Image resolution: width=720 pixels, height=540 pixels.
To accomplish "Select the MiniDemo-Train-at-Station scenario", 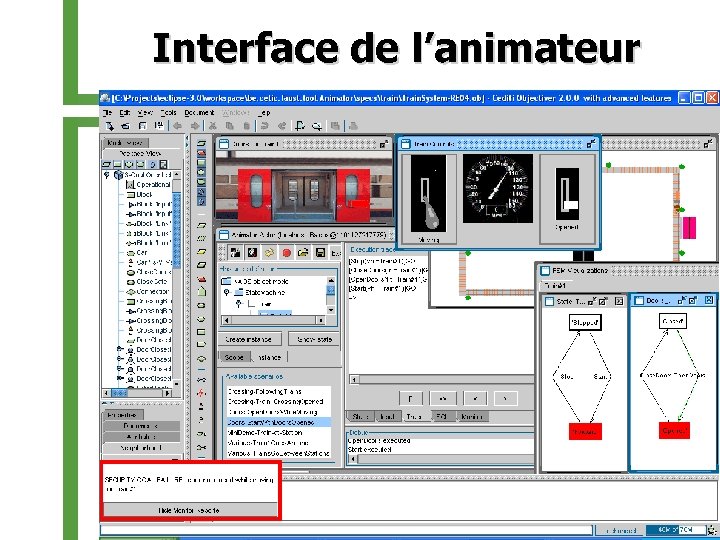I will pos(264,433).
